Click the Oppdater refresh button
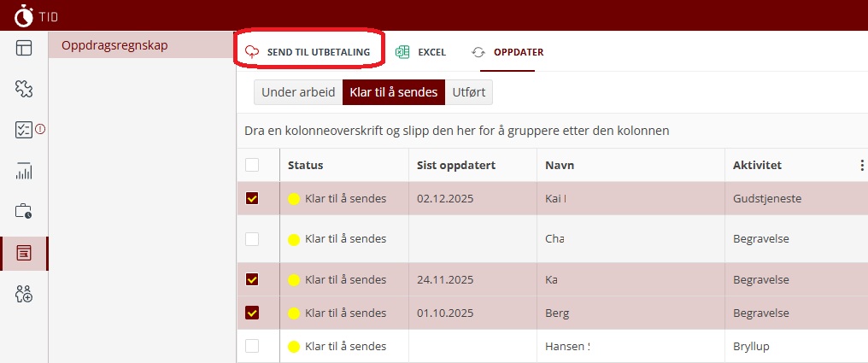 [x=508, y=52]
